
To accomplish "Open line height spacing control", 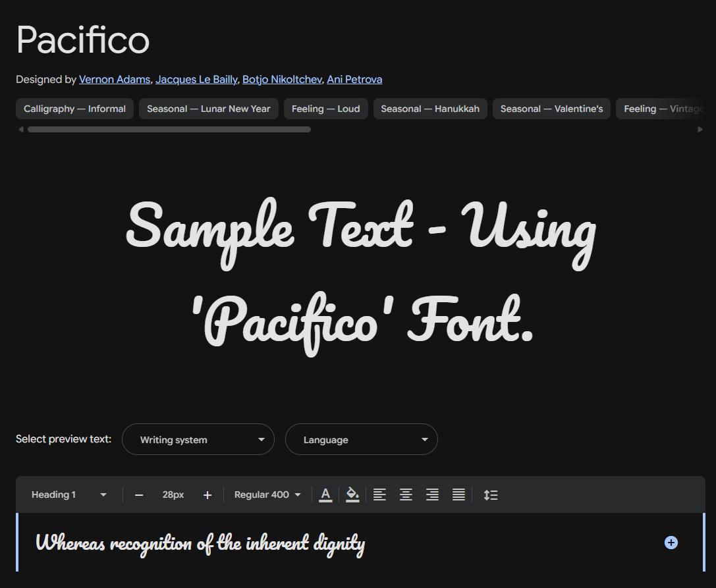I will tap(491, 495).
